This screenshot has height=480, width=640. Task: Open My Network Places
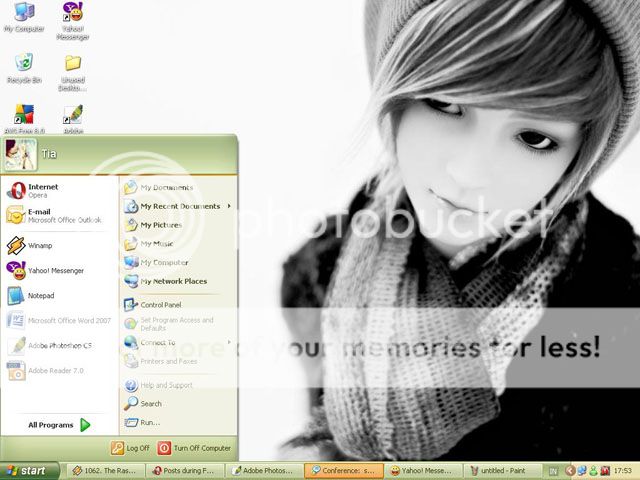tap(178, 281)
